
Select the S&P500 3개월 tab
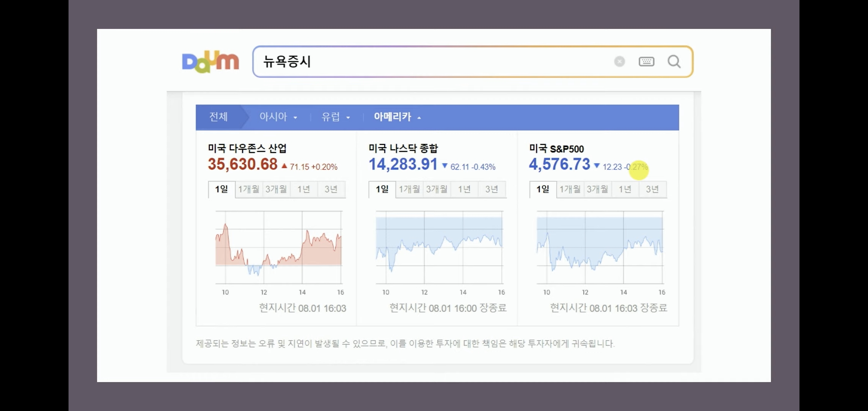tap(597, 189)
